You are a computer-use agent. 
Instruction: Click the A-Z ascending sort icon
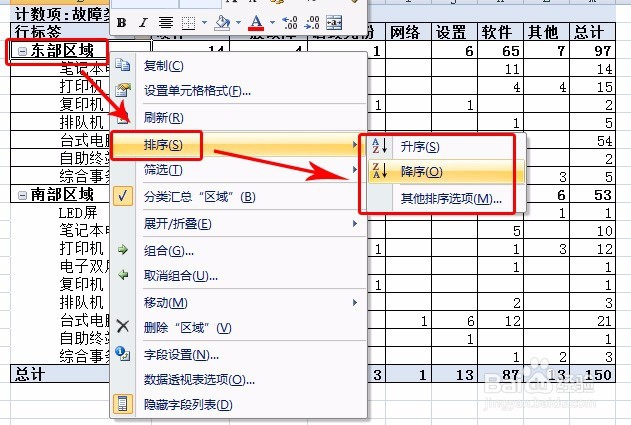click(379, 146)
